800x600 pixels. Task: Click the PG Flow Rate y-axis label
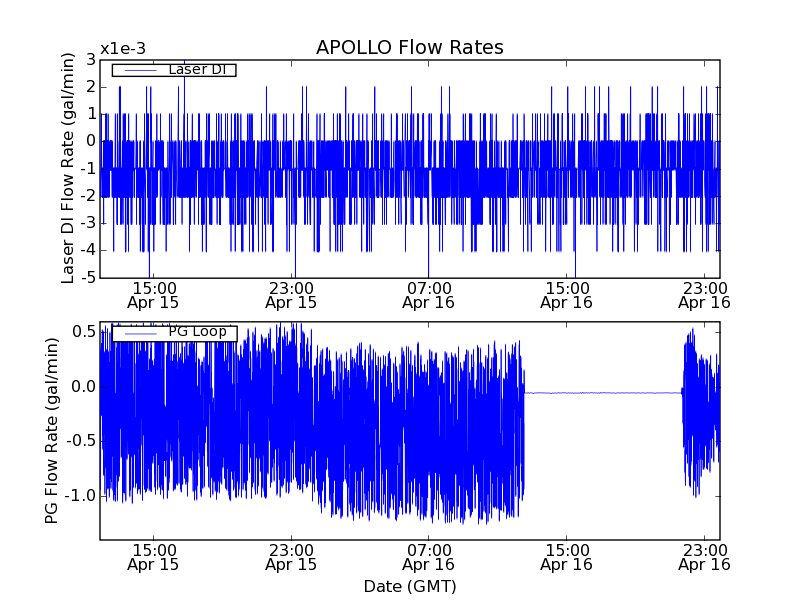click(50, 430)
